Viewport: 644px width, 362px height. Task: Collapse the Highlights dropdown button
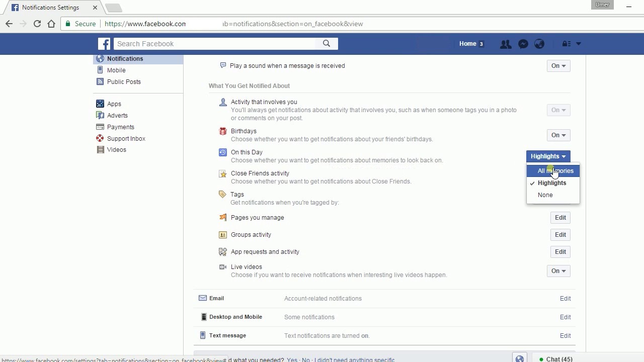[548, 156]
